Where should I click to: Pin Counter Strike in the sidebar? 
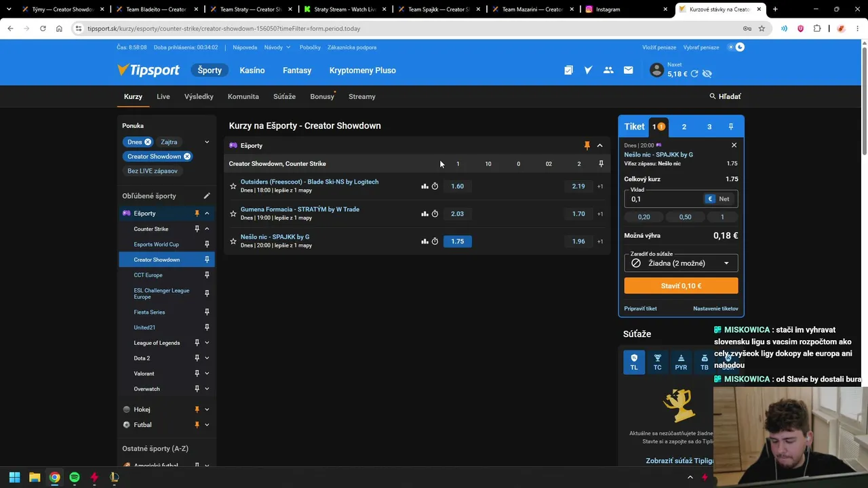click(197, 229)
